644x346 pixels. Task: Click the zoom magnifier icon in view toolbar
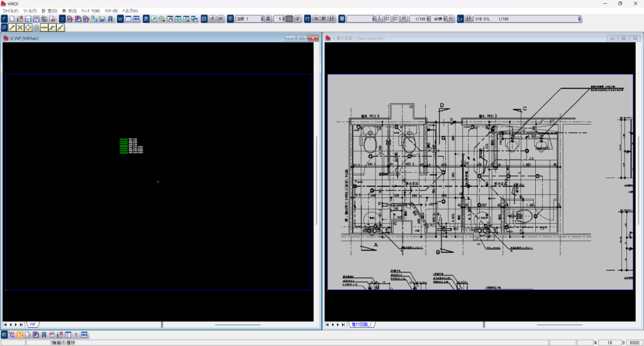click(x=162, y=19)
